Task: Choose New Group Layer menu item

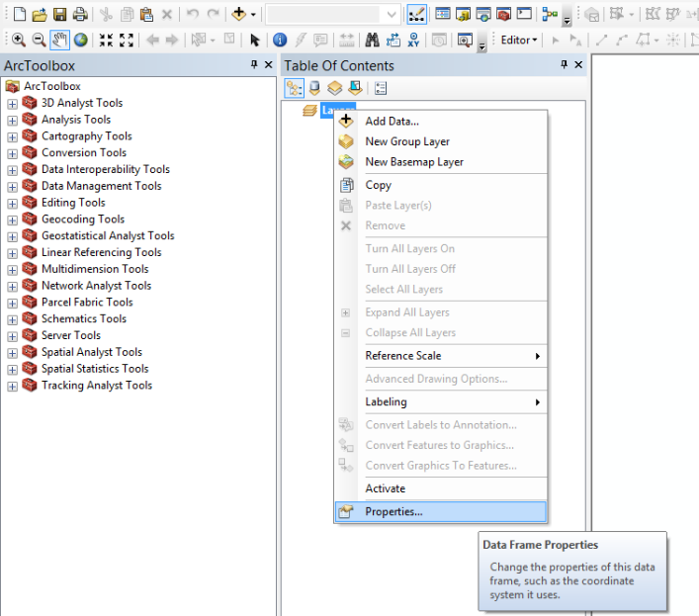Action: coord(440,141)
